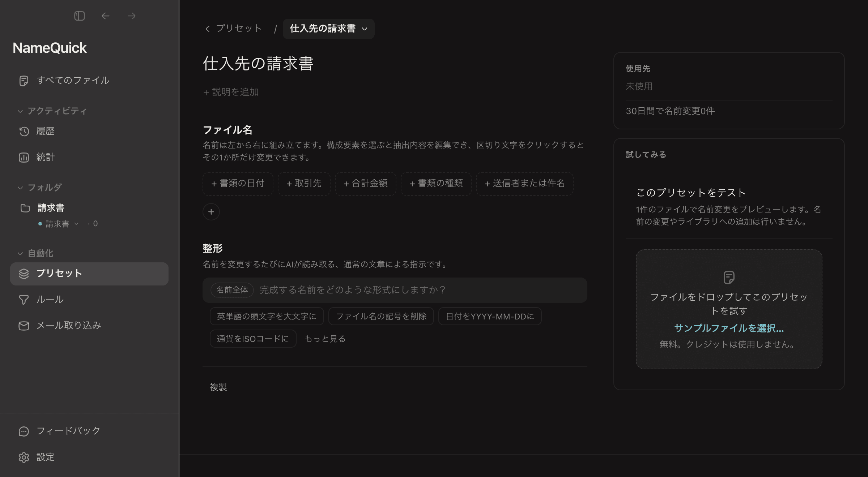Add the 送信者または件名 component
Screen dimensions: 868x477
pyautogui.click(x=524, y=184)
